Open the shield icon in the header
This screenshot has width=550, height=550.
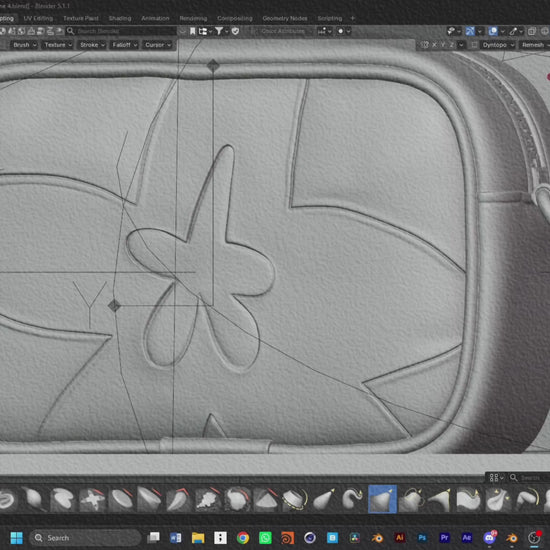click(235, 31)
